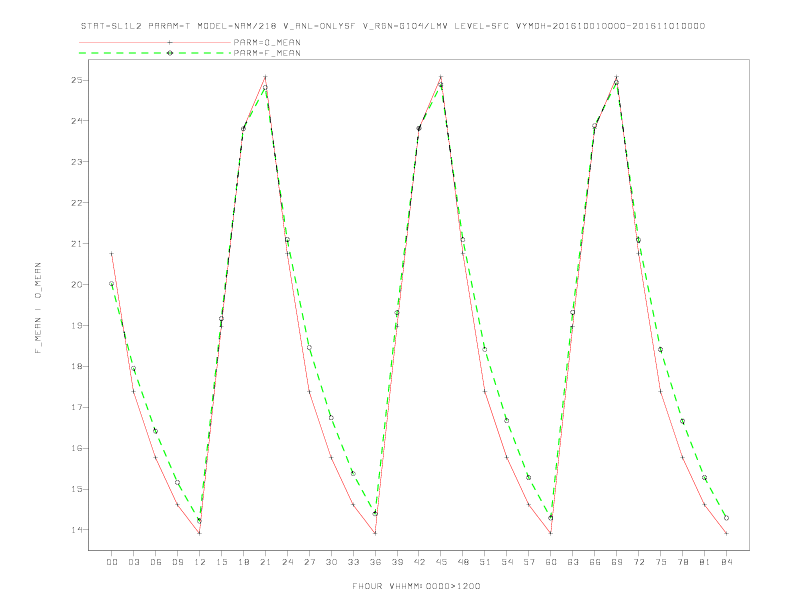Click x-axis forecast hour label 57
The width and height of the screenshot is (792, 612).
(529, 562)
